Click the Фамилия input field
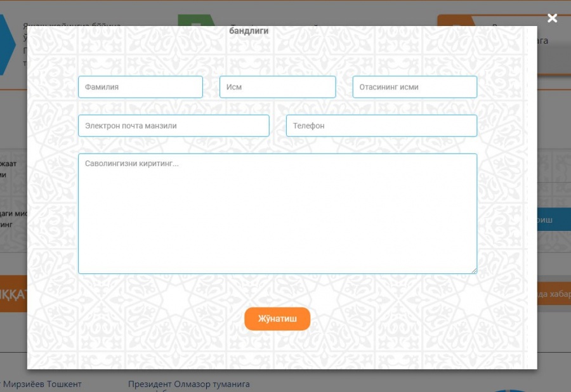This screenshot has width=571, height=392. [x=140, y=87]
